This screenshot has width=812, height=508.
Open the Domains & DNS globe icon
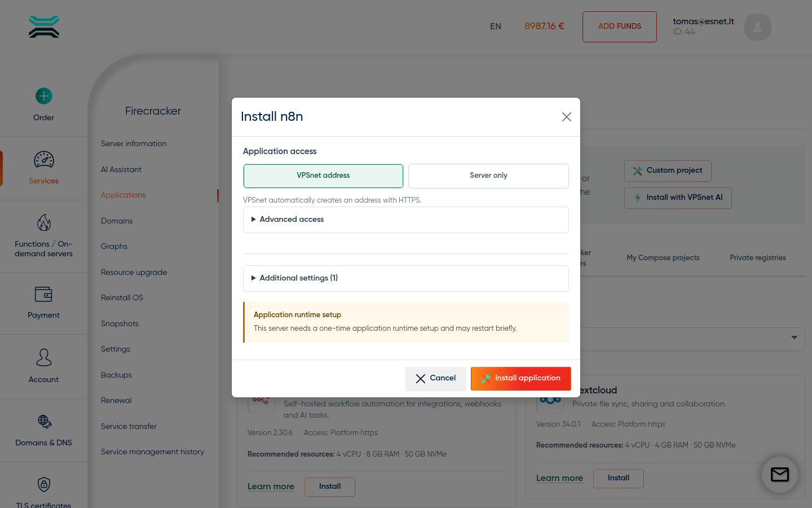tap(44, 422)
